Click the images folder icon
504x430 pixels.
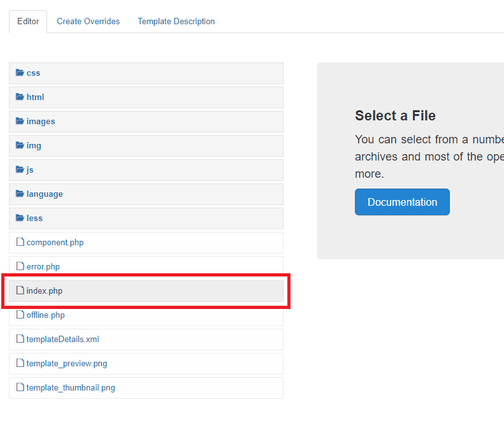(x=20, y=121)
